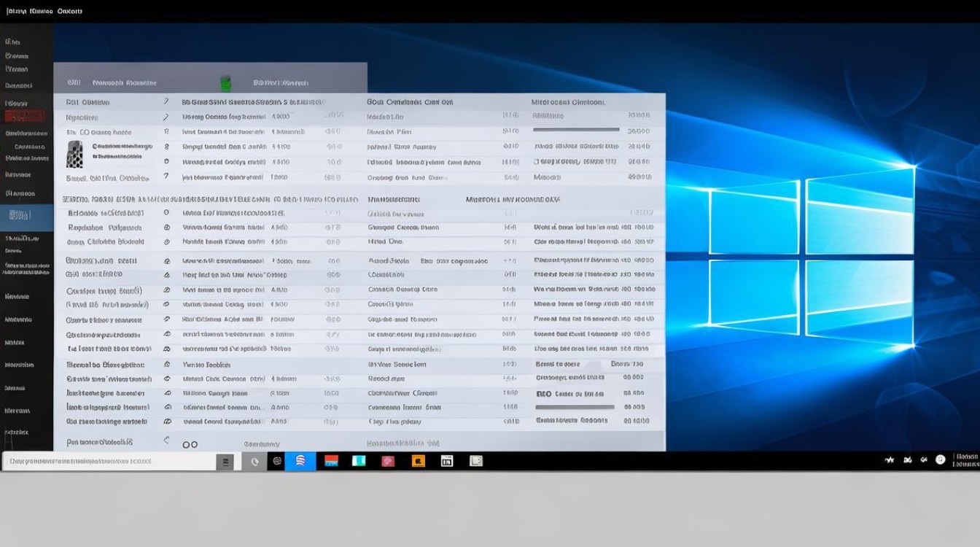Open the pink taskbar icon
980x547 pixels.
(389, 461)
